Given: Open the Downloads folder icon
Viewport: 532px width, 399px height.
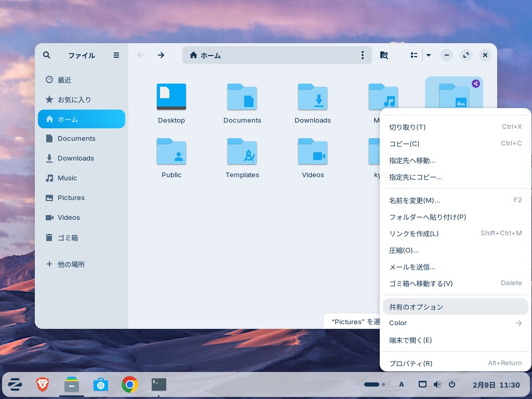Looking at the screenshot, I should [313, 97].
